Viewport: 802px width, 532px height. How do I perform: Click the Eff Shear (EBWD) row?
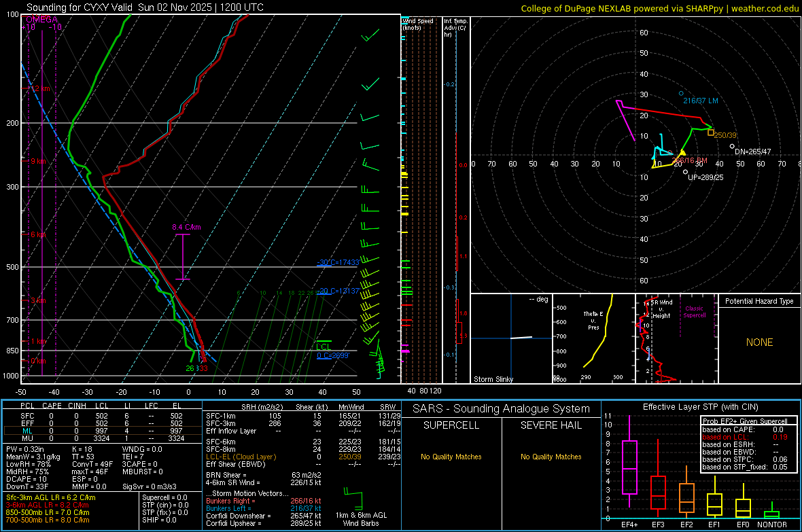pyautogui.click(x=303, y=464)
